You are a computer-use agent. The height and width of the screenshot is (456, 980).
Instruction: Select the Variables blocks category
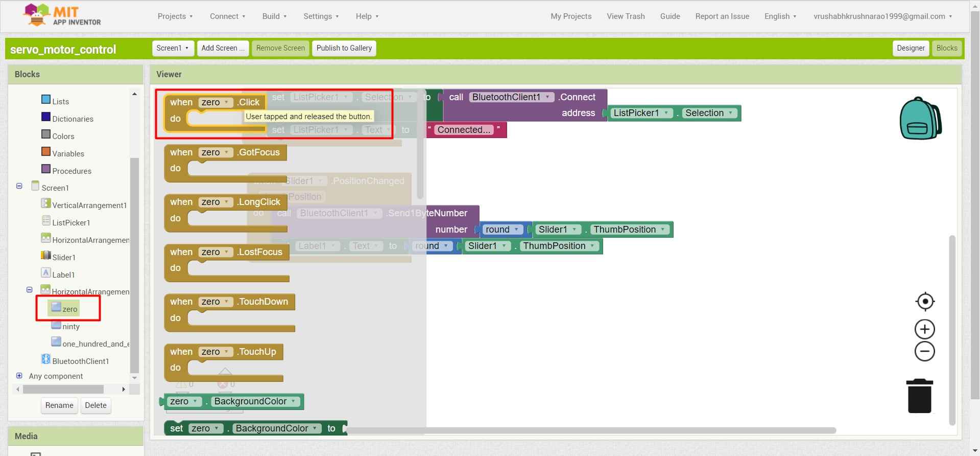click(x=63, y=153)
